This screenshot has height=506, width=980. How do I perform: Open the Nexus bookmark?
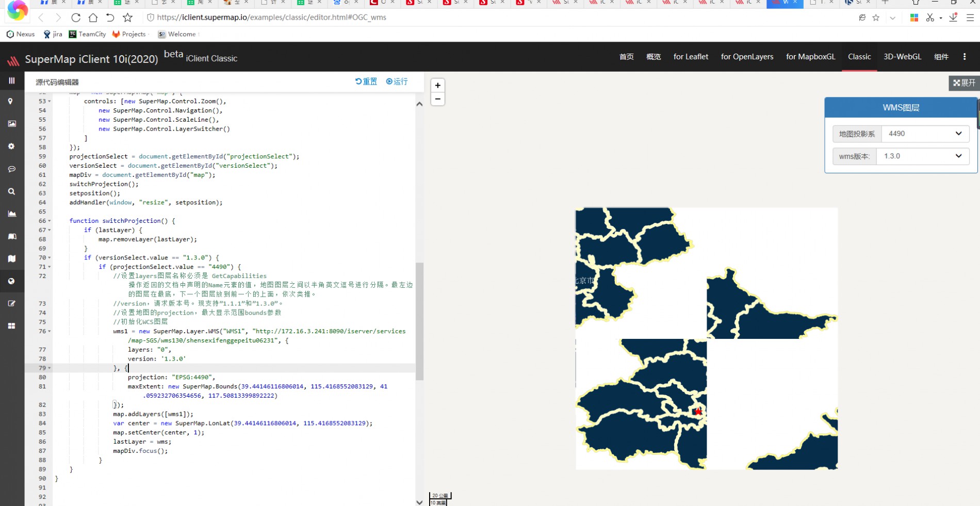(x=21, y=34)
